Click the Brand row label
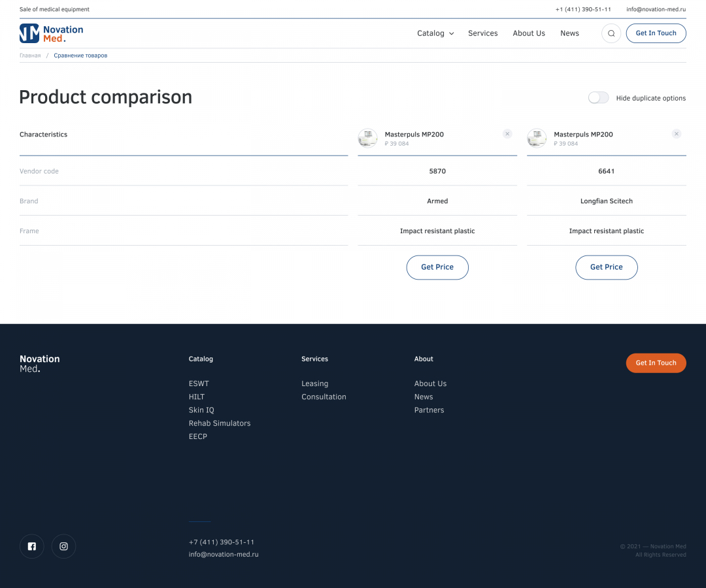706x588 pixels. [x=29, y=201]
